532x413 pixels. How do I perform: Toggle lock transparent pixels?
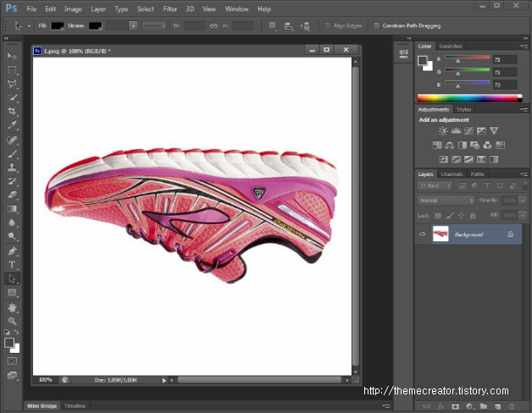click(x=438, y=215)
